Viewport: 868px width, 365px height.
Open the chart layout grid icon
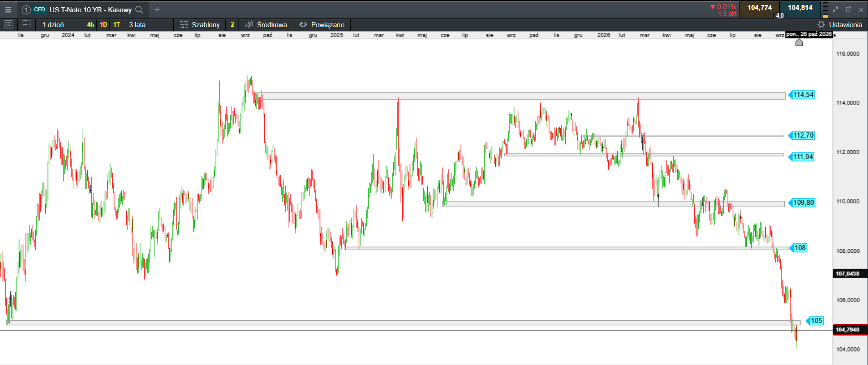point(26,24)
